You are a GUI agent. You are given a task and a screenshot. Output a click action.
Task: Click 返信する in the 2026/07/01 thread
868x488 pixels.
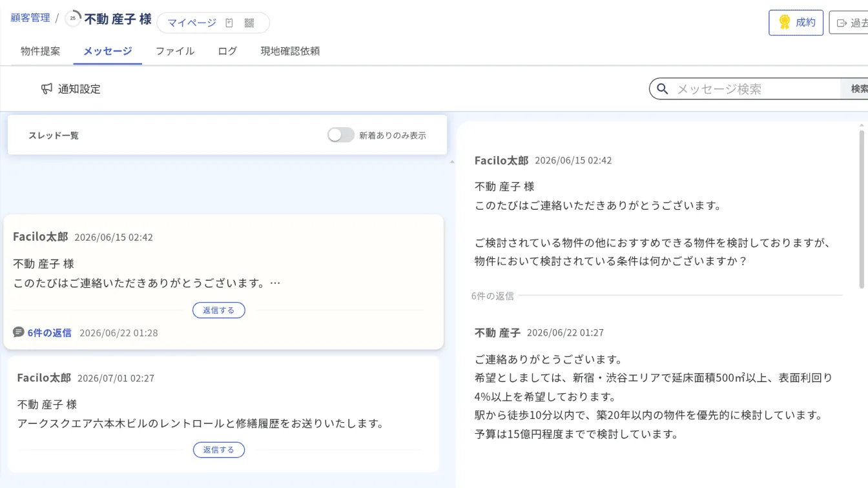click(219, 450)
